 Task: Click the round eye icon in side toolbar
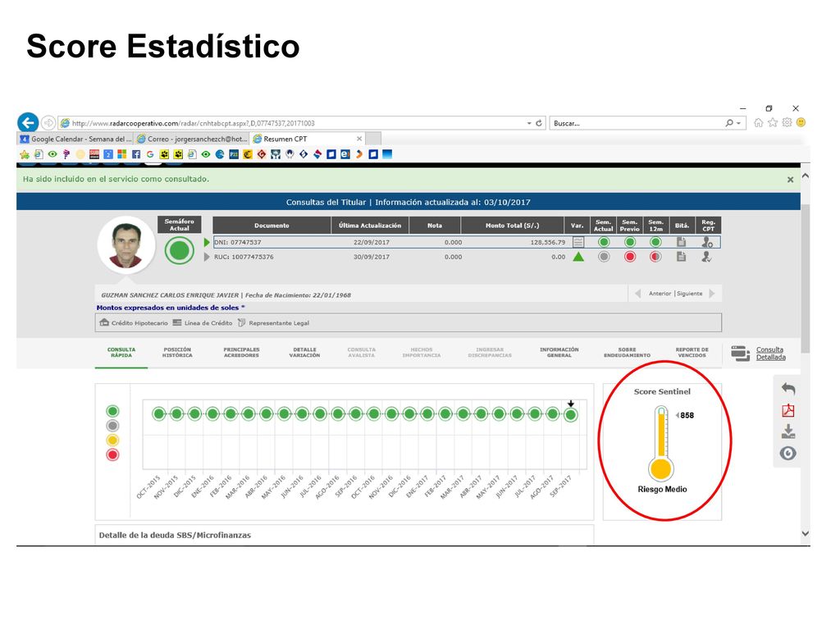pyautogui.click(x=788, y=453)
